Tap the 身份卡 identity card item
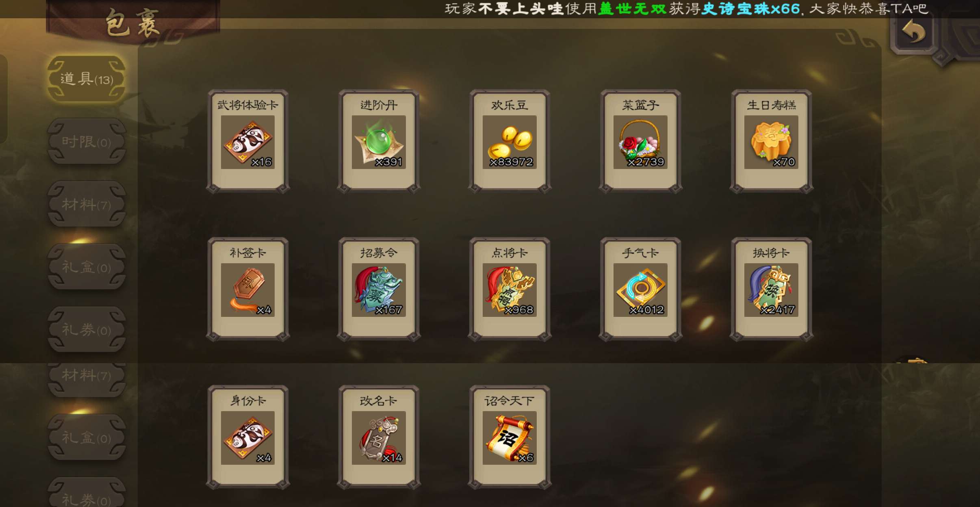980x507 pixels. click(x=248, y=437)
